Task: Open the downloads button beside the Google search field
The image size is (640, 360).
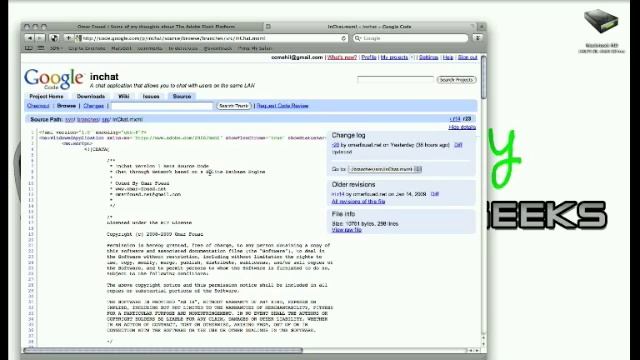Action: click(x=477, y=38)
